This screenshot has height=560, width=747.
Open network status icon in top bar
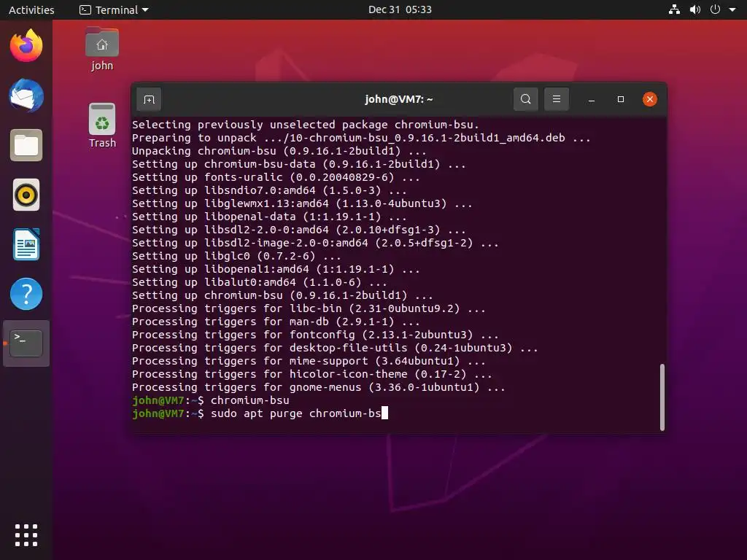click(x=674, y=9)
